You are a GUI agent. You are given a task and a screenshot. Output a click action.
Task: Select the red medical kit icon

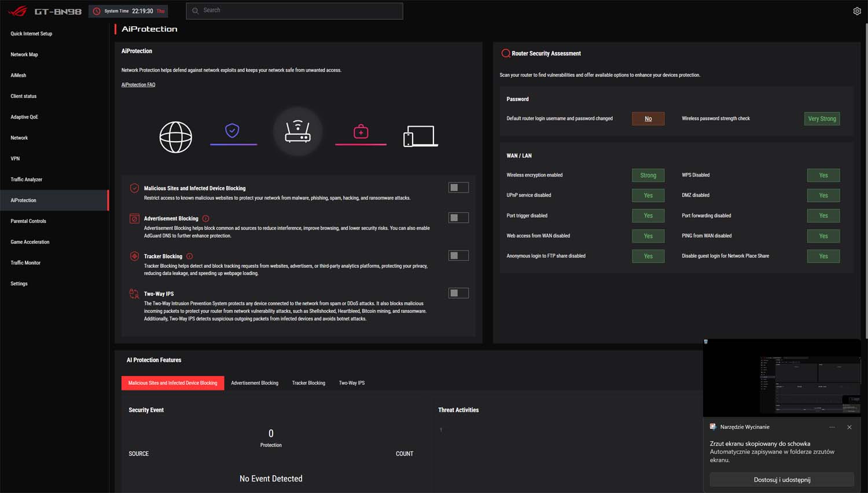click(x=361, y=132)
